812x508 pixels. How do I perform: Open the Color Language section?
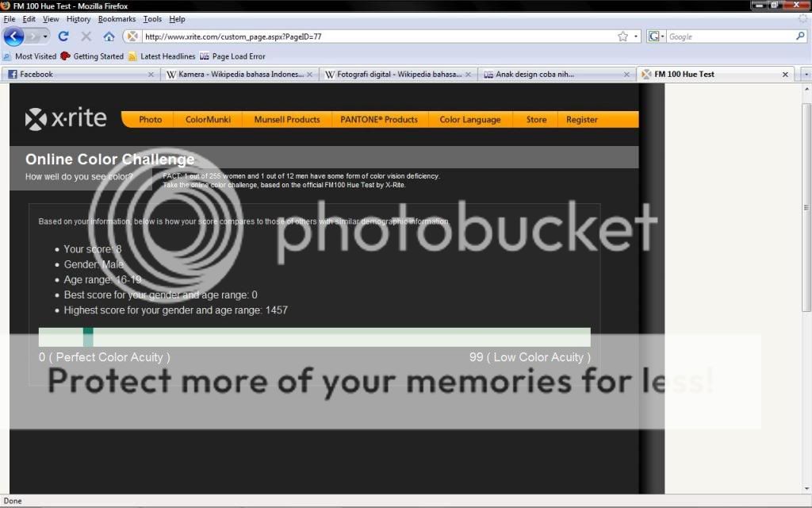[470, 120]
